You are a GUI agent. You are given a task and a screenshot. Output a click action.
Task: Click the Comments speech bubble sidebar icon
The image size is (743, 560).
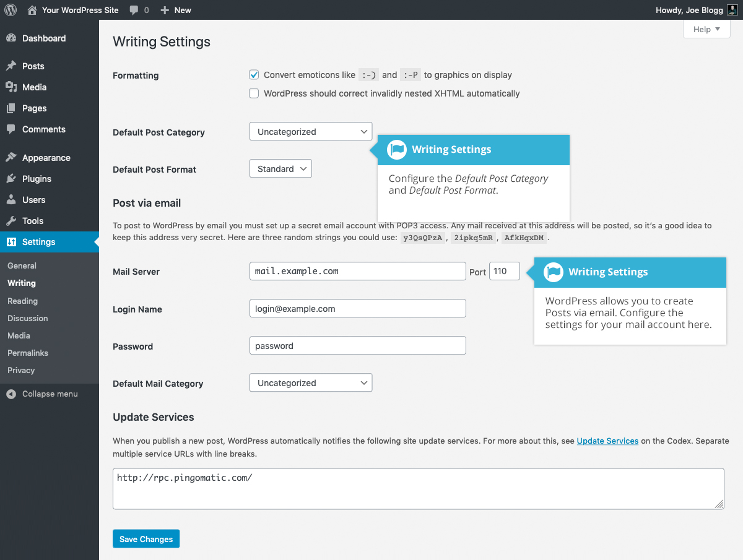[11, 129]
